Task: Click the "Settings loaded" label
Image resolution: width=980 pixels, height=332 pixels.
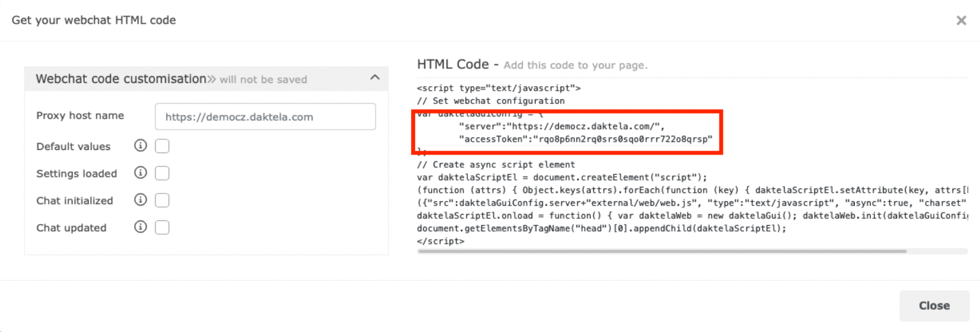Action: [77, 174]
